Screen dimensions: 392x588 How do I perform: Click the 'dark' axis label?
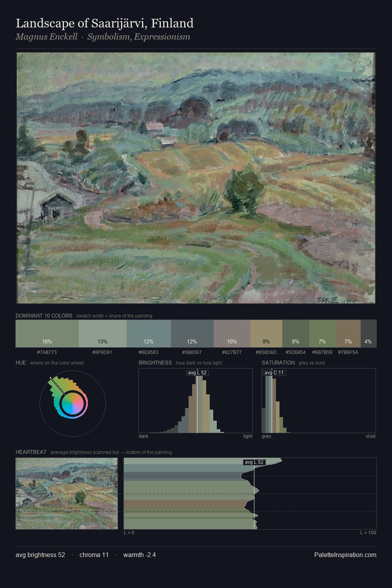(143, 436)
